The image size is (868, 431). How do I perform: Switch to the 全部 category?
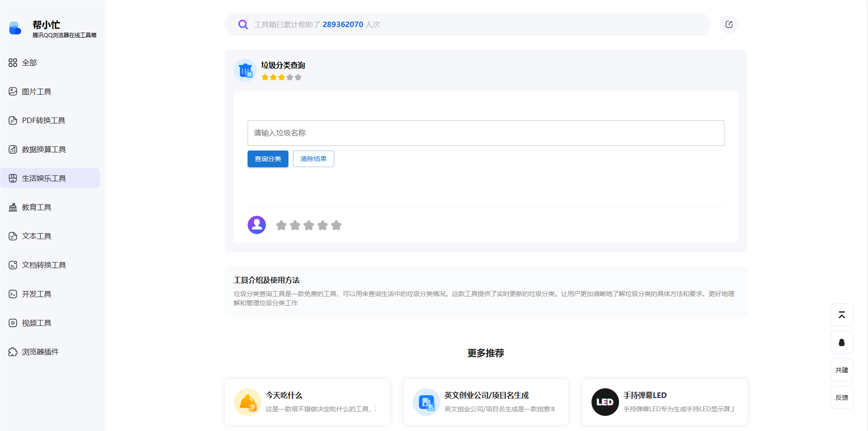coord(29,62)
